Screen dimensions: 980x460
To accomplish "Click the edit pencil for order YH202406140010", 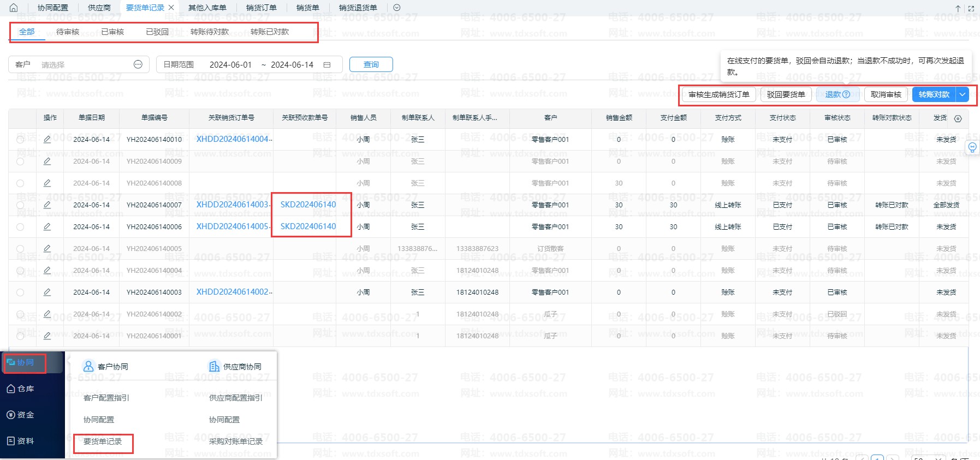I will click(47, 140).
